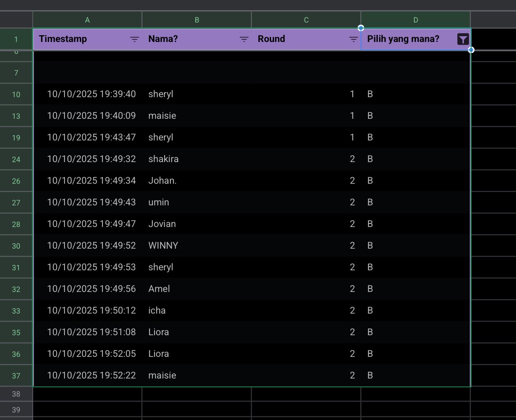Select timestamp cell 10/10/2025 19:52:22

pyautogui.click(x=87, y=375)
